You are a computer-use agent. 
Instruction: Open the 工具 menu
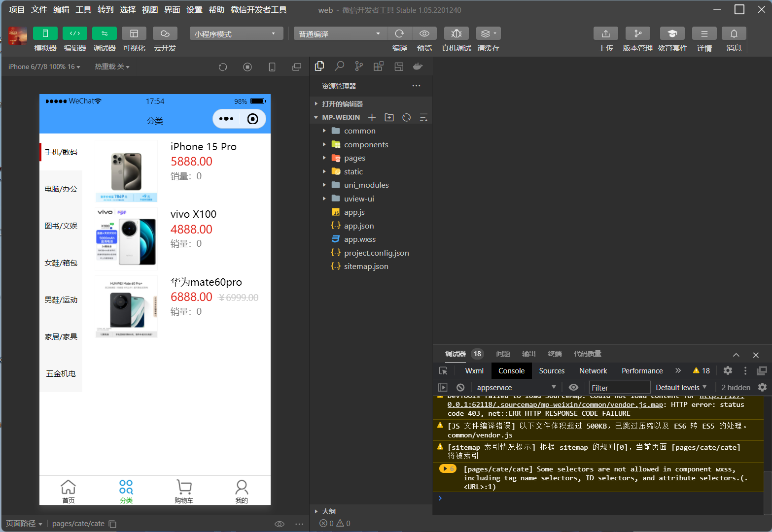tap(83, 10)
